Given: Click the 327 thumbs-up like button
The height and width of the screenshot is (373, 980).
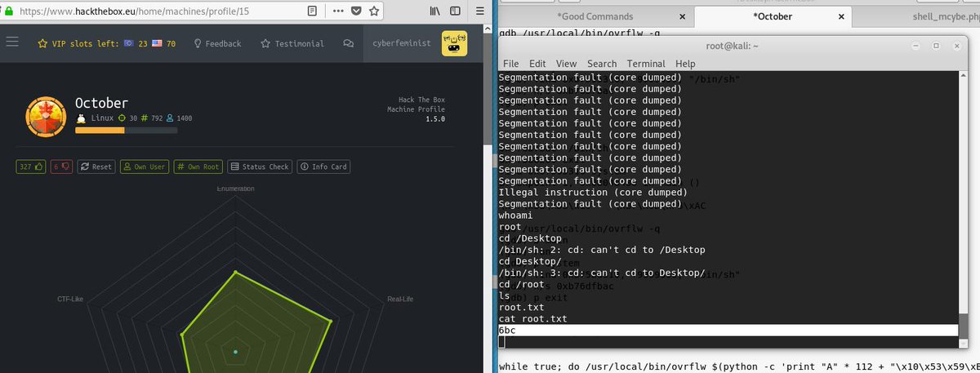Looking at the screenshot, I should tap(31, 167).
